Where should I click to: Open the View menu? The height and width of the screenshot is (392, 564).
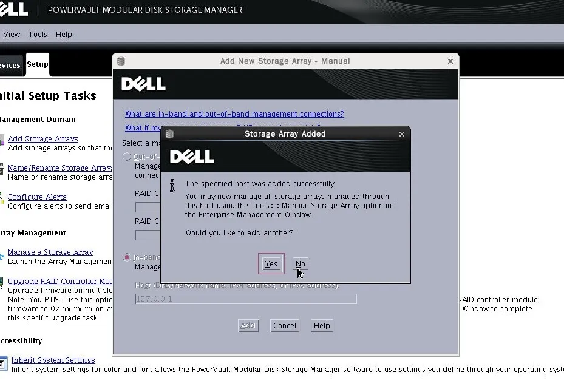[x=12, y=35]
